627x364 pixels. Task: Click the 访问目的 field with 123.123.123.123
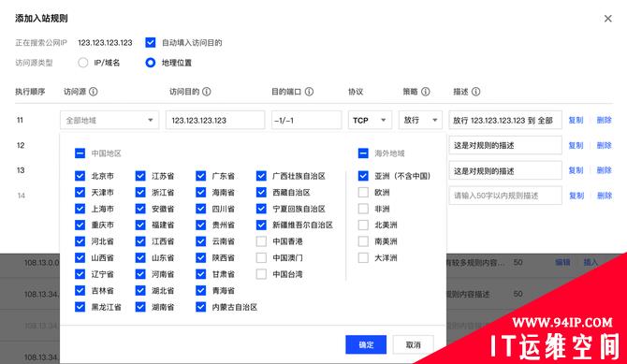coord(215,120)
